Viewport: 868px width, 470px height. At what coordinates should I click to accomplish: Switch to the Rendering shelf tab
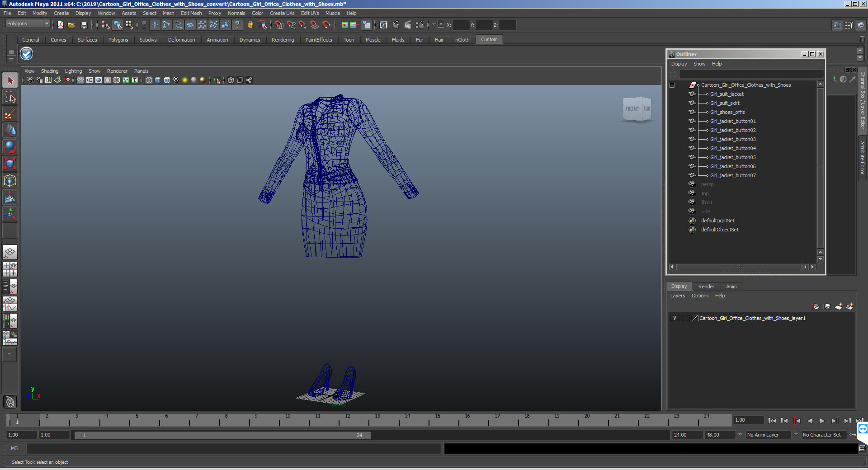283,40
